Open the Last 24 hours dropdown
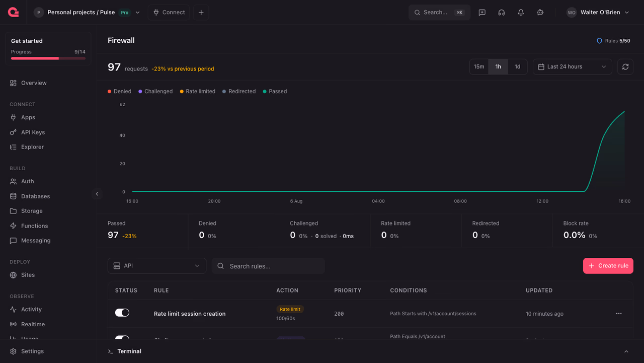644x363 pixels. click(x=573, y=66)
